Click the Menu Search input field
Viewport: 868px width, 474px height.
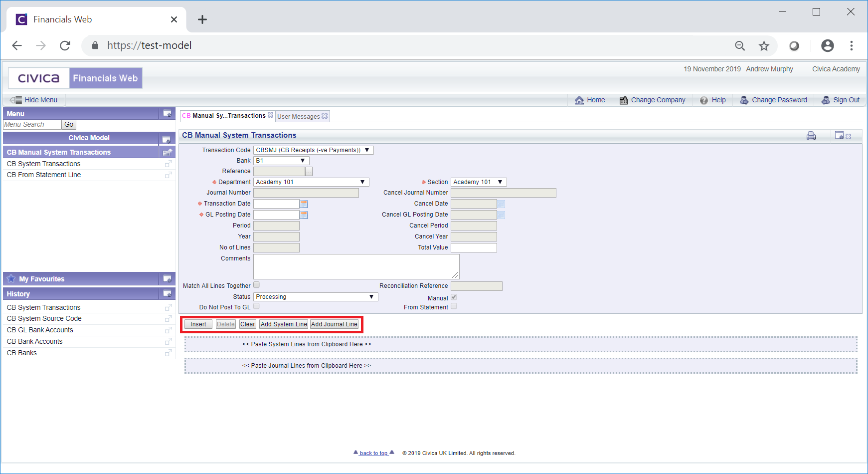tap(32, 125)
